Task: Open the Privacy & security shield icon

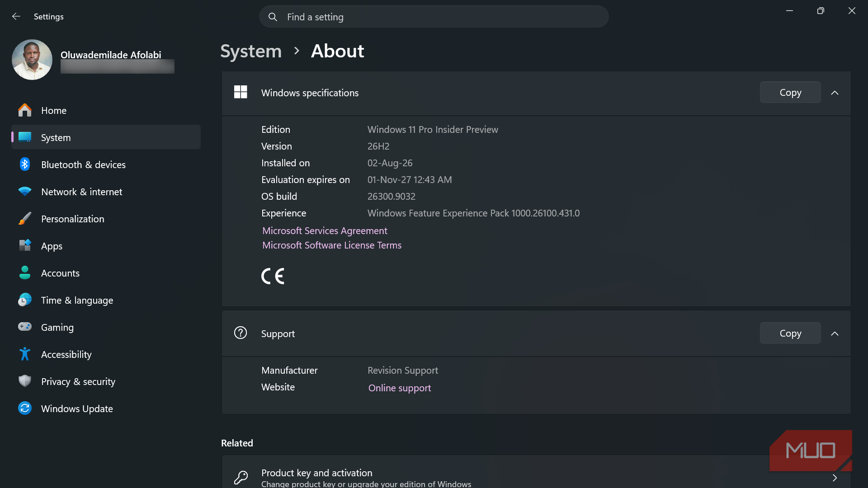Action: tap(25, 381)
